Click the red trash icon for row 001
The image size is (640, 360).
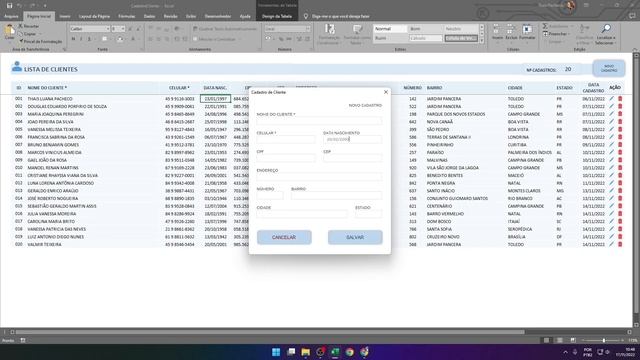620,99
